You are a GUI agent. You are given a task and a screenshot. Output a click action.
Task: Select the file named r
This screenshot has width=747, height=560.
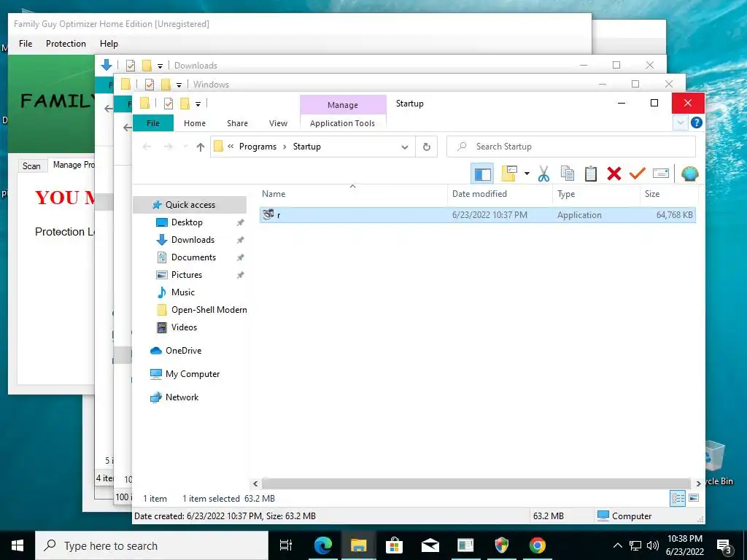(x=477, y=215)
